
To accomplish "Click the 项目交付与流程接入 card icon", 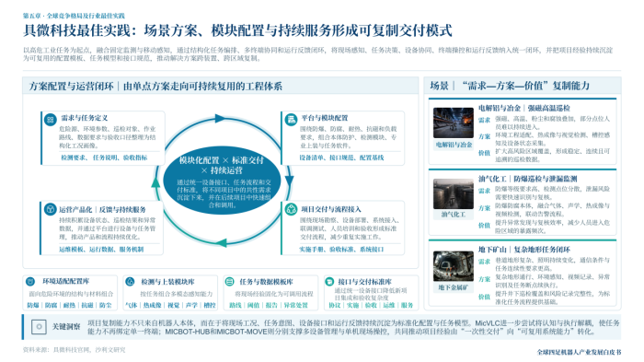I will click(291, 209).
